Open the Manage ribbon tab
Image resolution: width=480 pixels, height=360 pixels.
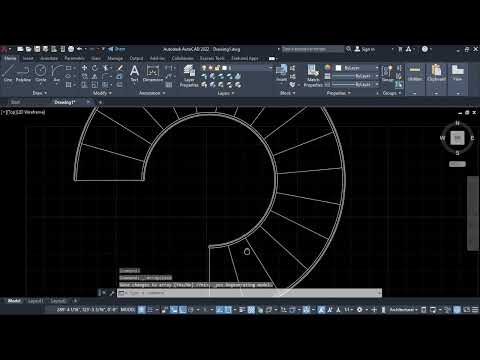click(x=115, y=58)
